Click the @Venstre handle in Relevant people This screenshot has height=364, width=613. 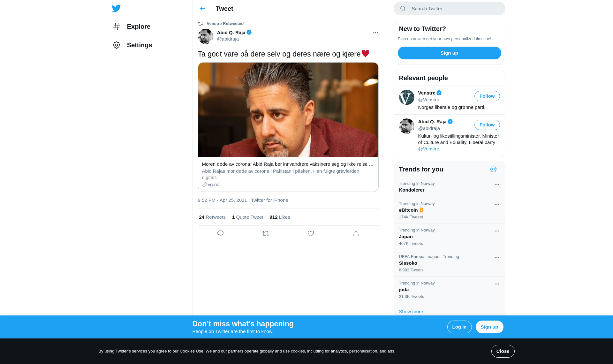click(x=428, y=100)
